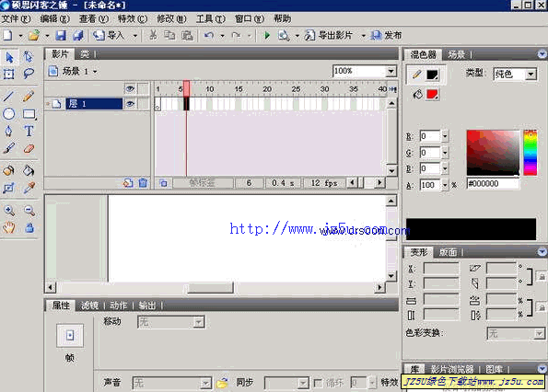Image resolution: width=548 pixels, height=392 pixels.
Task: Click the undo arrow icon
Action: (209, 35)
